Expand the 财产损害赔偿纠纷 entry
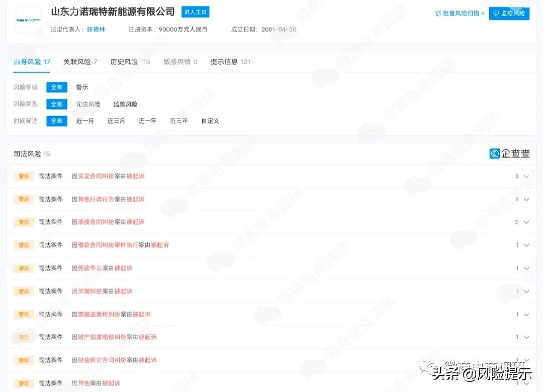This screenshot has height=392, width=543. tap(526, 337)
